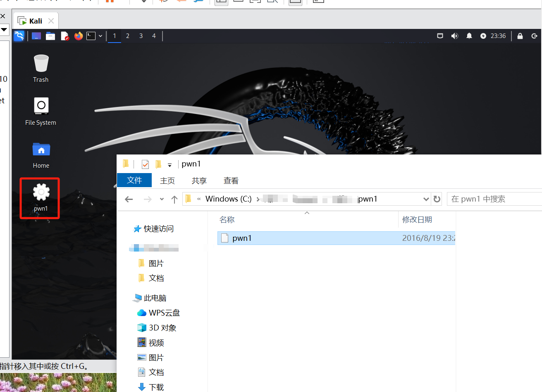Open the text editor panel launcher
Screen dimensions: 542x392
[64, 36]
